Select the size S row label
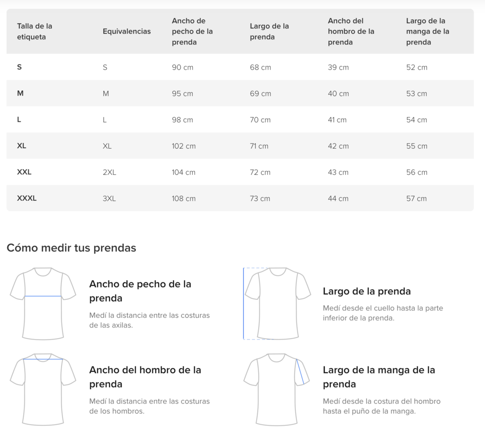This screenshot has width=485, height=448. point(19,67)
